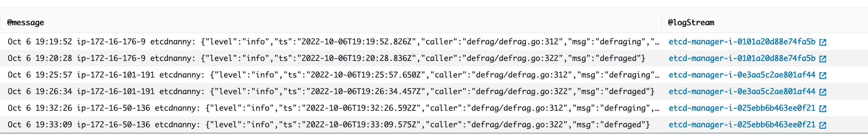The width and height of the screenshot is (868, 134).
Task: Open etcd-manager-i-0101a20d88e74fa5b link in 19:20:28 row
Action: coord(741,58)
